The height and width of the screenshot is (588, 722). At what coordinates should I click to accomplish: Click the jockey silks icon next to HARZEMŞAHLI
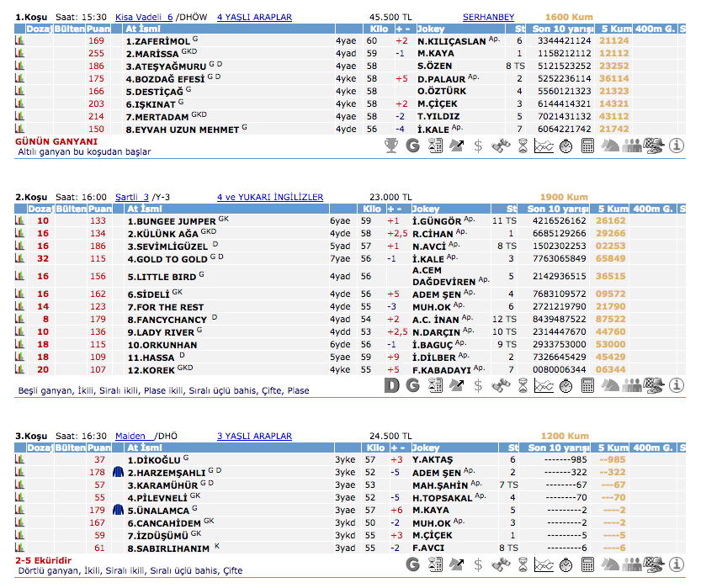(x=118, y=473)
